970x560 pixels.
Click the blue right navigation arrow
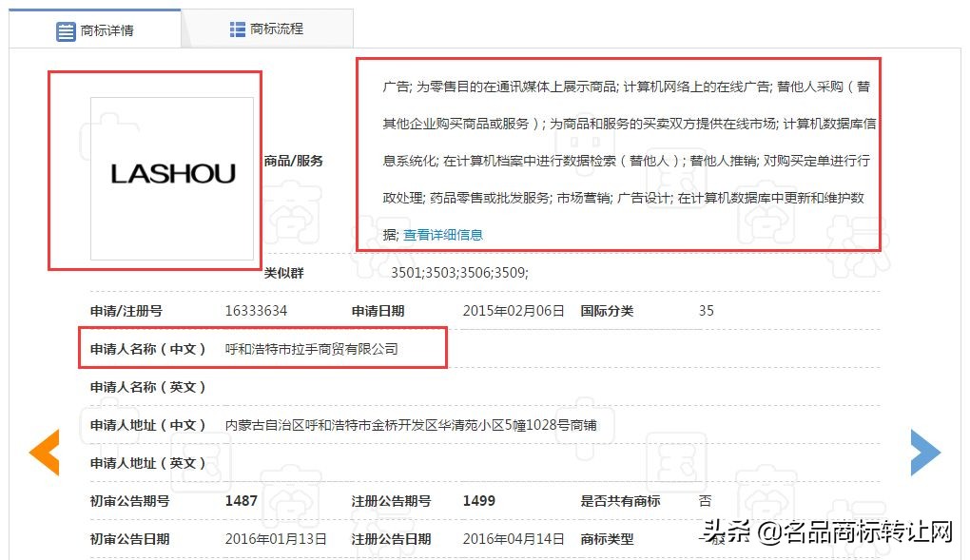926,453
